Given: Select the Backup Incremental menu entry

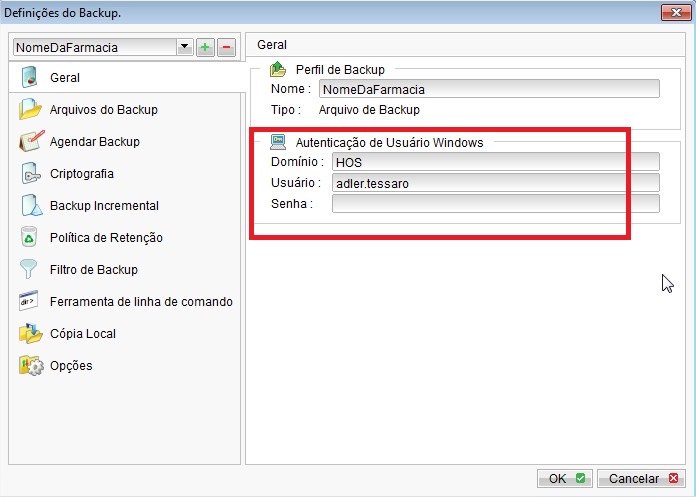Looking at the screenshot, I should point(104,206).
